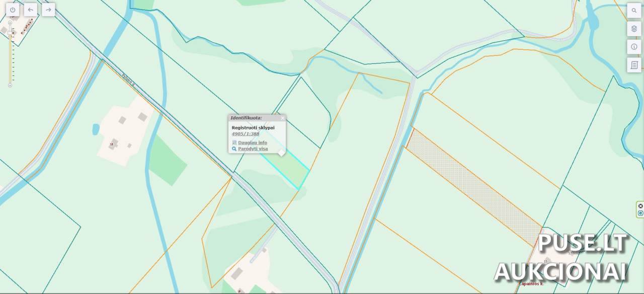
Task: Click the Daugiau info link
Action: pyautogui.click(x=253, y=142)
